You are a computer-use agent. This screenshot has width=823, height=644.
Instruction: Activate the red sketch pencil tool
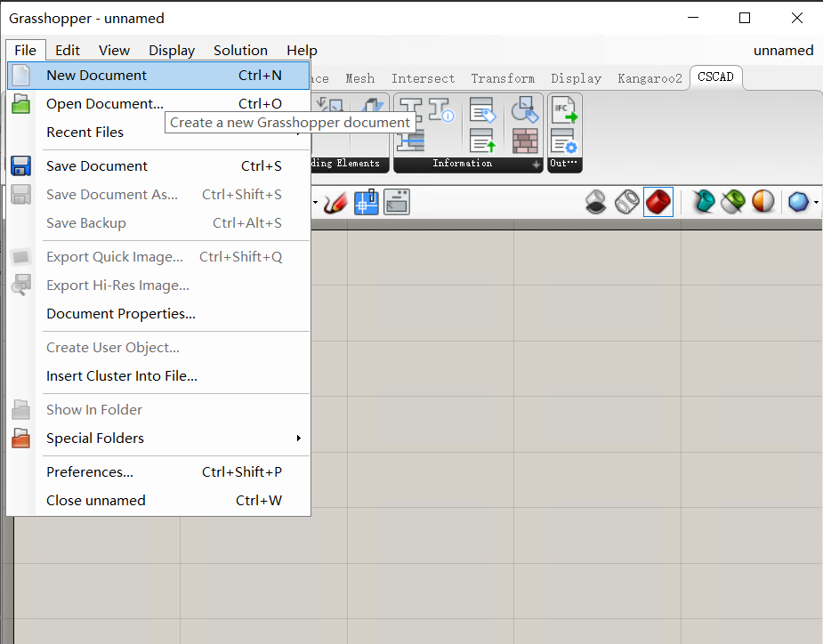[x=335, y=203]
